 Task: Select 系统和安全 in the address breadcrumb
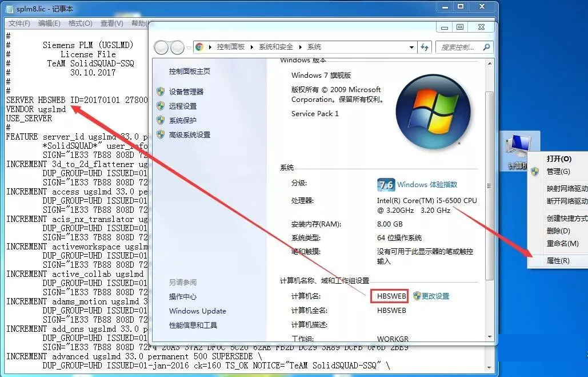coord(275,47)
